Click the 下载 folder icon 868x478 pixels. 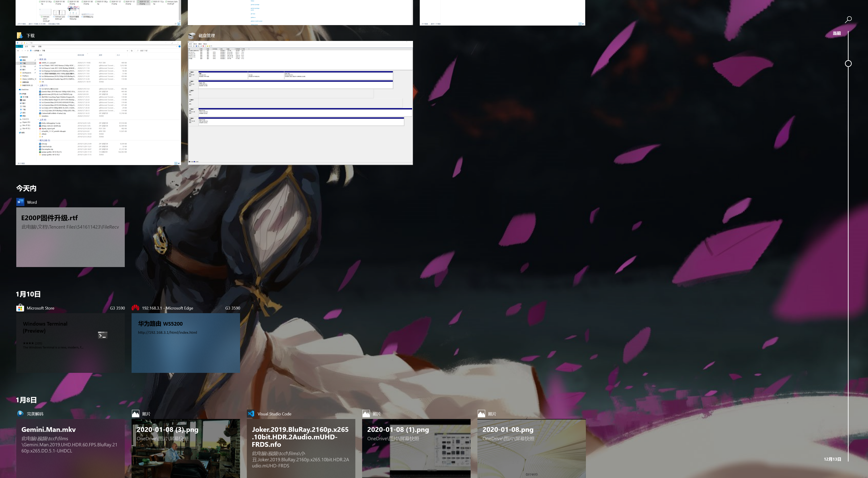(x=20, y=35)
